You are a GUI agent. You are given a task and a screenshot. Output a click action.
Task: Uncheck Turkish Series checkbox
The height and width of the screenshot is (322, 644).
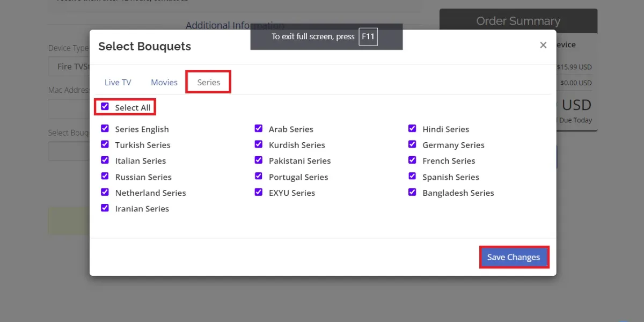[105, 144]
